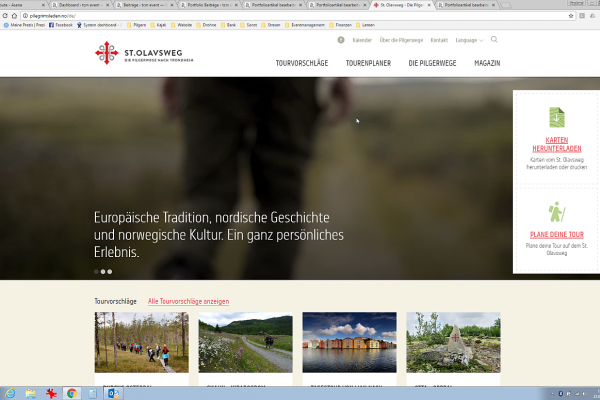Open the notepad-like taskbar app
This screenshot has height=400, width=600.
click(x=92, y=393)
